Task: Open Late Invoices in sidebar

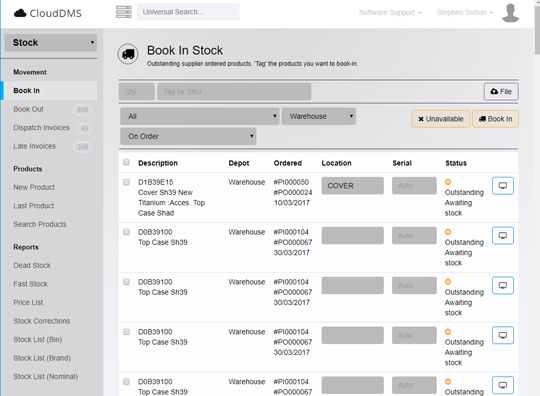Action: 34,146
